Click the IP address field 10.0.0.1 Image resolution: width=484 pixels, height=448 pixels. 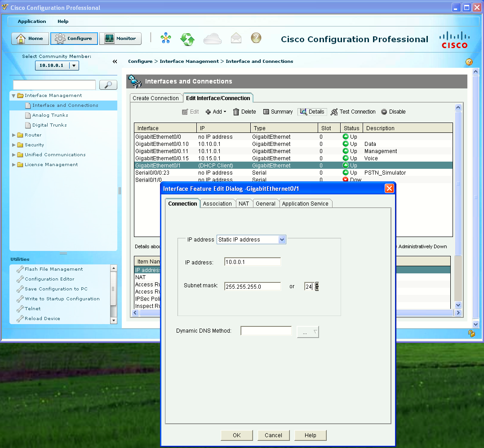(253, 262)
